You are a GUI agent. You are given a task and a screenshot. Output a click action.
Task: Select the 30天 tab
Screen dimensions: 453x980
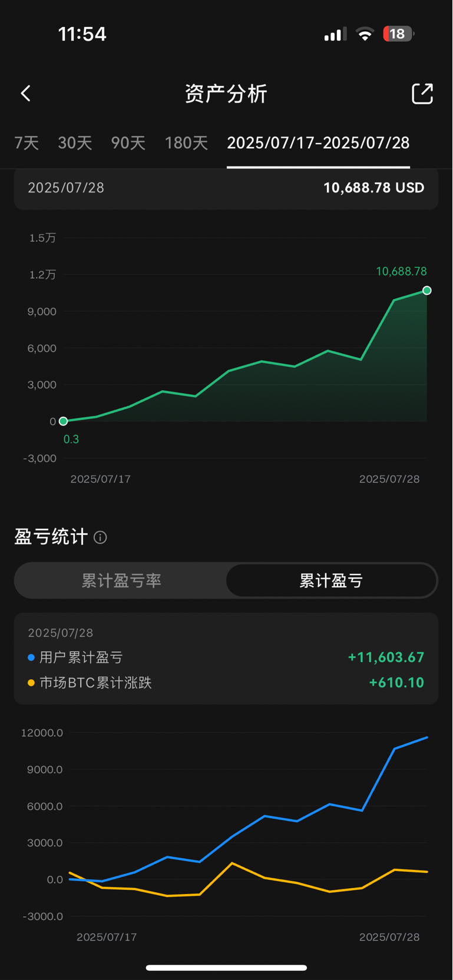(75, 143)
